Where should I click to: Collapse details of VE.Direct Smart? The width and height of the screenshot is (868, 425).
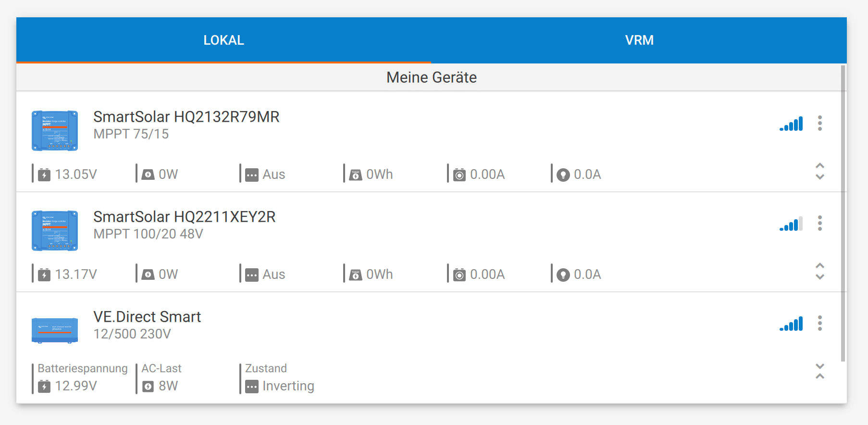coord(820,371)
